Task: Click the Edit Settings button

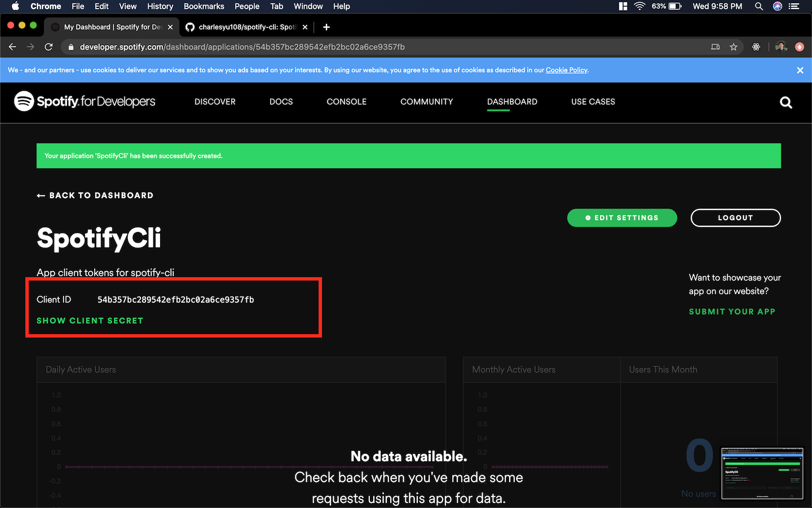Action: coord(622,218)
